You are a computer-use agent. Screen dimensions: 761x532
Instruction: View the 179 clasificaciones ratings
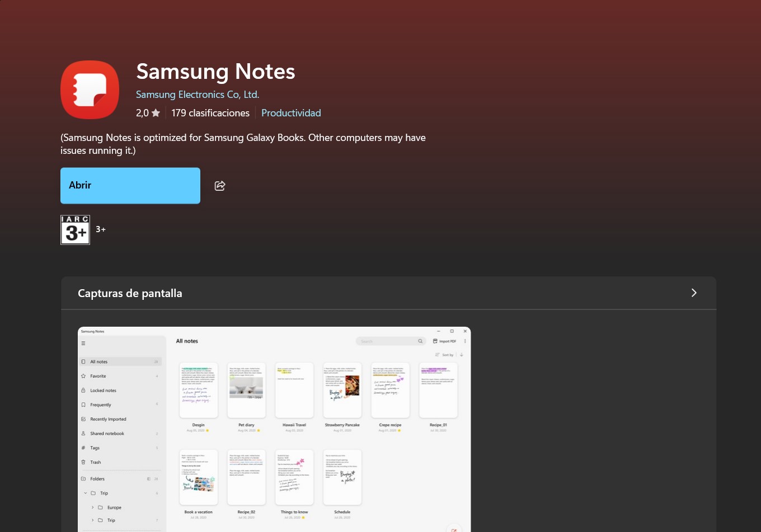click(x=210, y=113)
